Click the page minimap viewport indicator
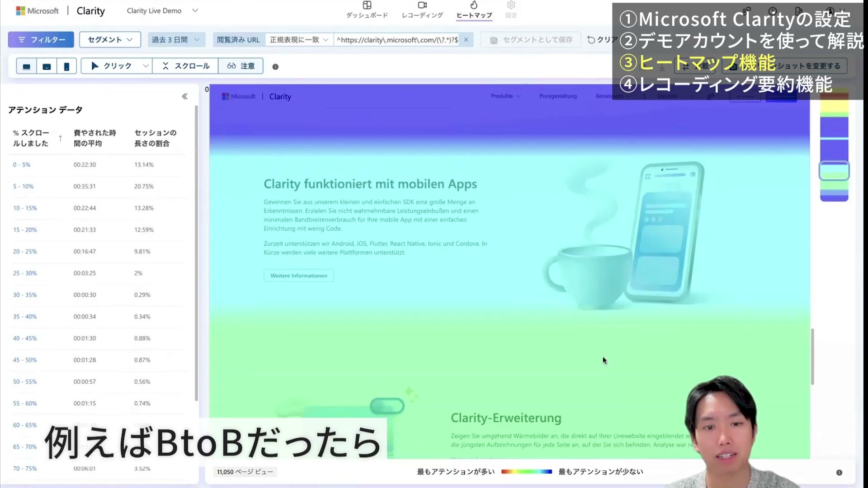 click(834, 171)
